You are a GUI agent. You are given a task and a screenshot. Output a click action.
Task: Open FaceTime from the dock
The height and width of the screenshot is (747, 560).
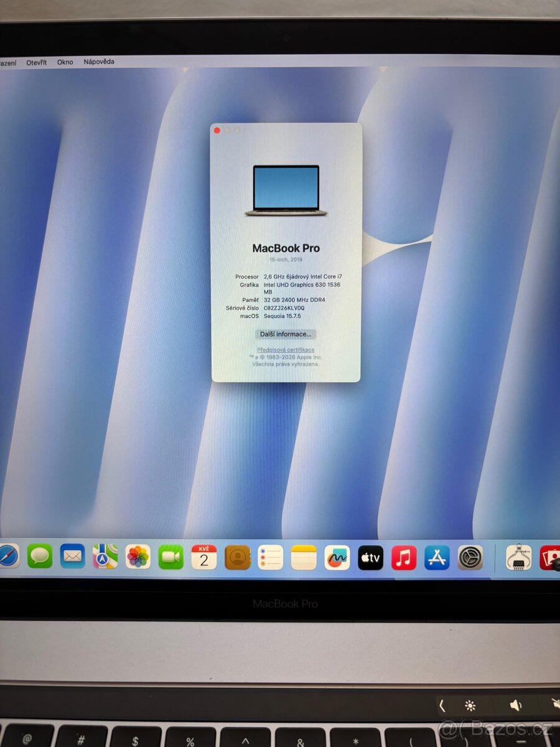point(171,557)
